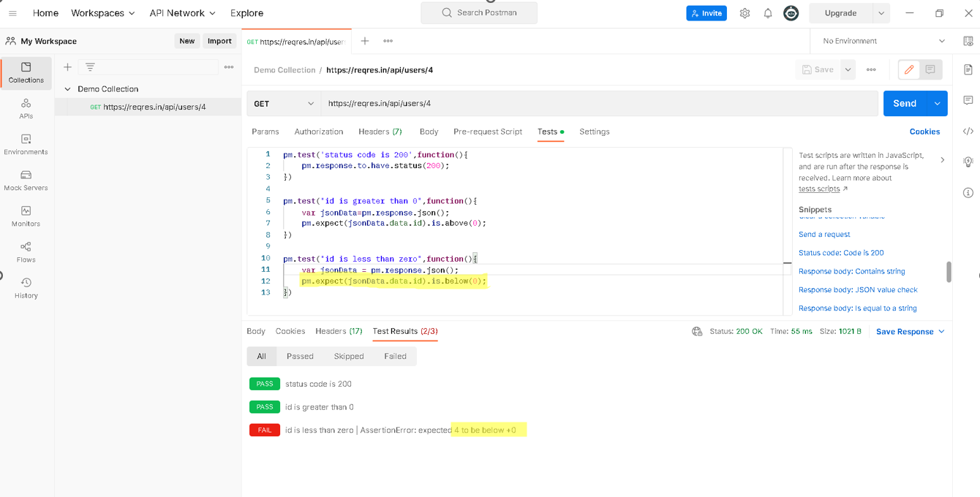Switch to the Authorization tab
Viewport: 980px width, 497px height.
319,132
